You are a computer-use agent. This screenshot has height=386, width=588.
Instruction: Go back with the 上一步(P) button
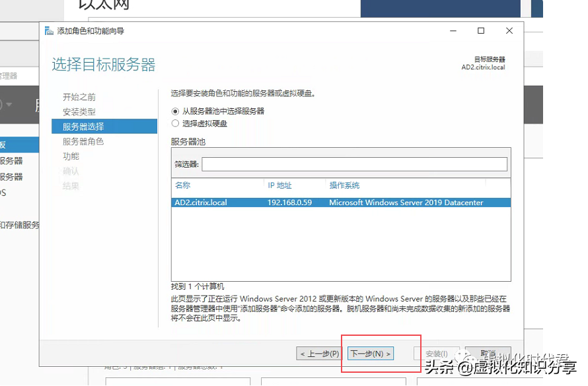pos(320,354)
